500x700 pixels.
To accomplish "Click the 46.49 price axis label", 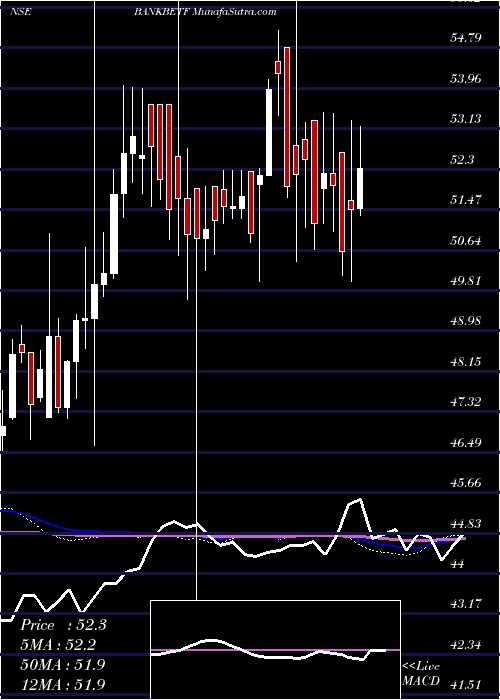I will 466,443.
